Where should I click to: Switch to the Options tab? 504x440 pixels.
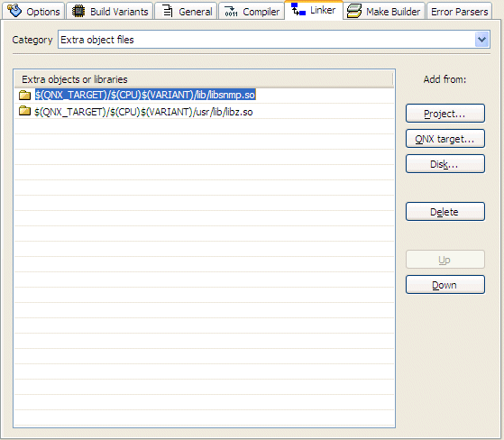tap(33, 11)
